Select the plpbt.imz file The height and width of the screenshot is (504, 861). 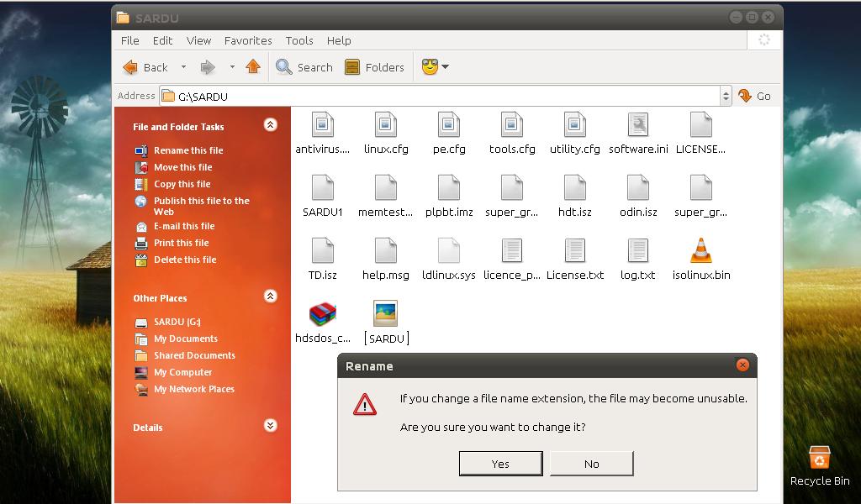tap(449, 197)
